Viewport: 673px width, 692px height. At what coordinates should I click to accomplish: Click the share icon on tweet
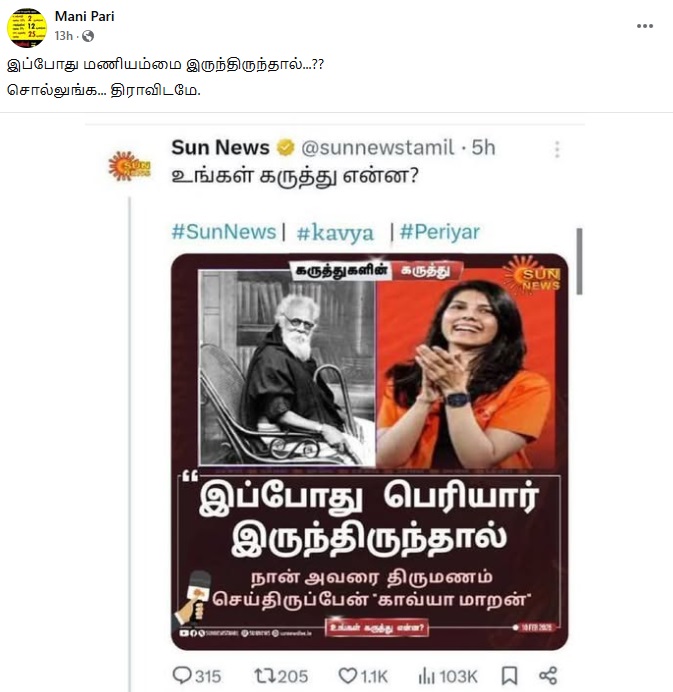tap(548, 675)
